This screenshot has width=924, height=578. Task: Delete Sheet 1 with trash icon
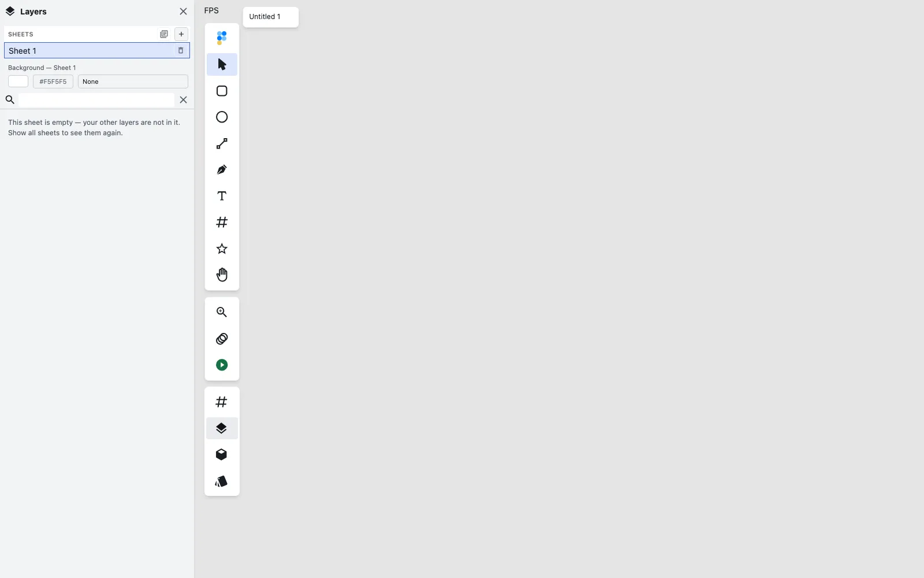click(x=181, y=51)
